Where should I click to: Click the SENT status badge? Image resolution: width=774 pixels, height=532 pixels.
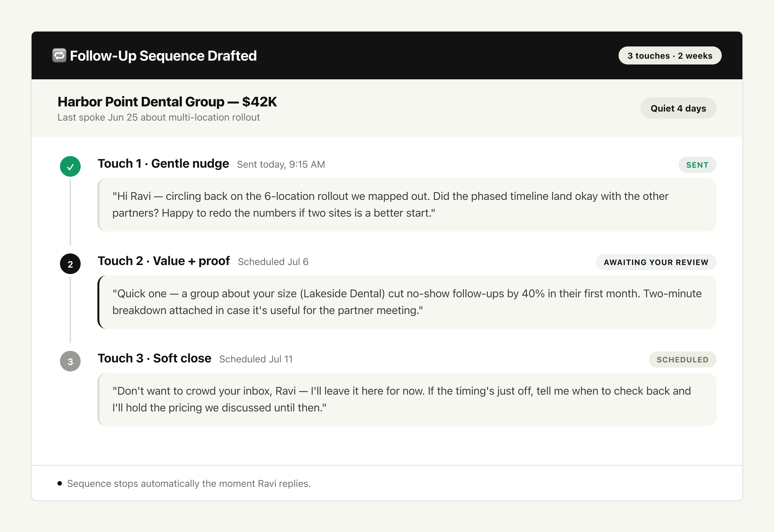(x=697, y=165)
